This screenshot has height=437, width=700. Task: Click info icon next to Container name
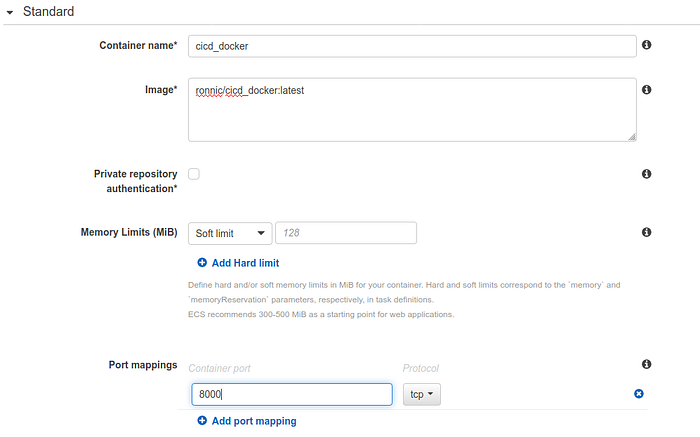[646, 46]
